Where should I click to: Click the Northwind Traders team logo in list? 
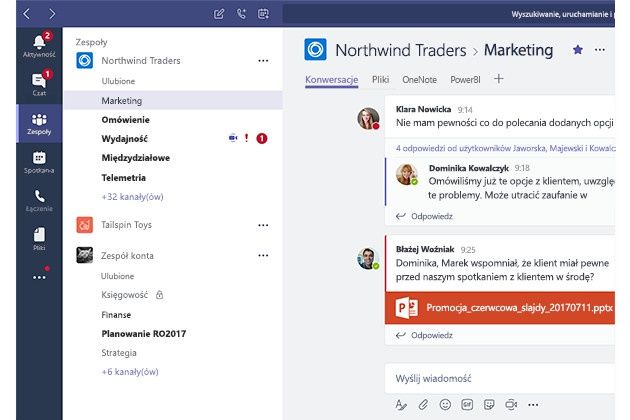click(84, 61)
